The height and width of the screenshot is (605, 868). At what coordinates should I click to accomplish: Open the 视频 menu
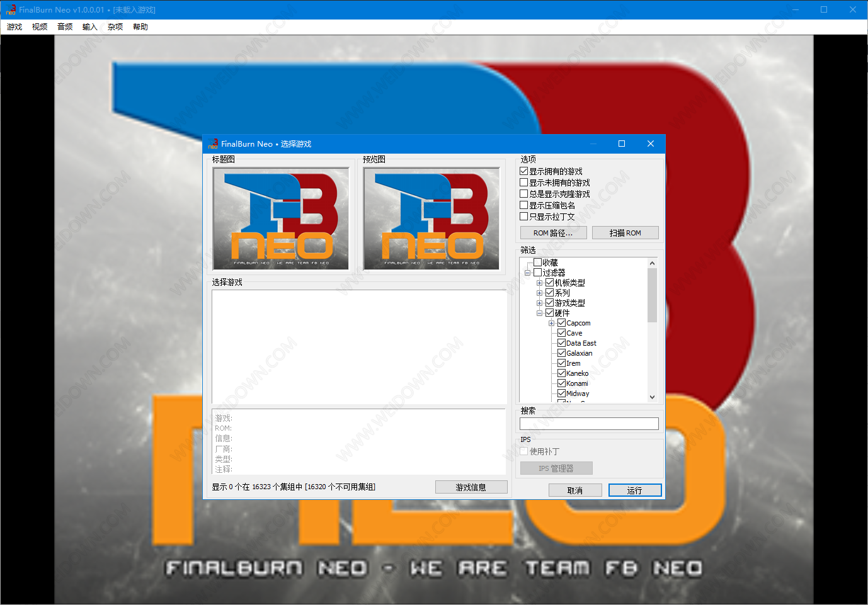pos(40,27)
